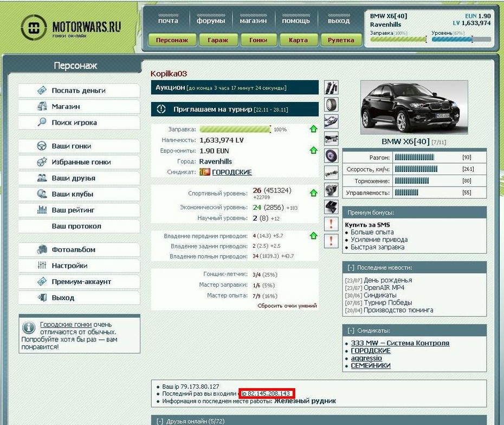Click the chart icon beside Ваш рейтинг

click(x=42, y=210)
